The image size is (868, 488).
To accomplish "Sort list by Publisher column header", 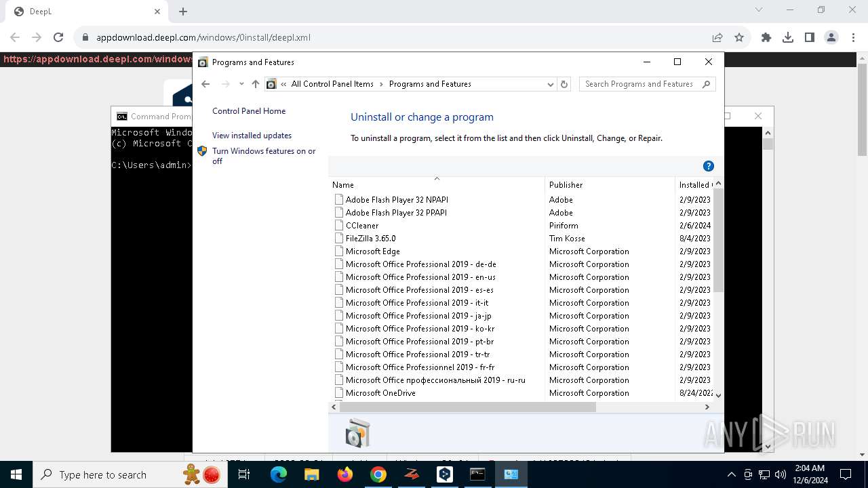I will (610, 184).
